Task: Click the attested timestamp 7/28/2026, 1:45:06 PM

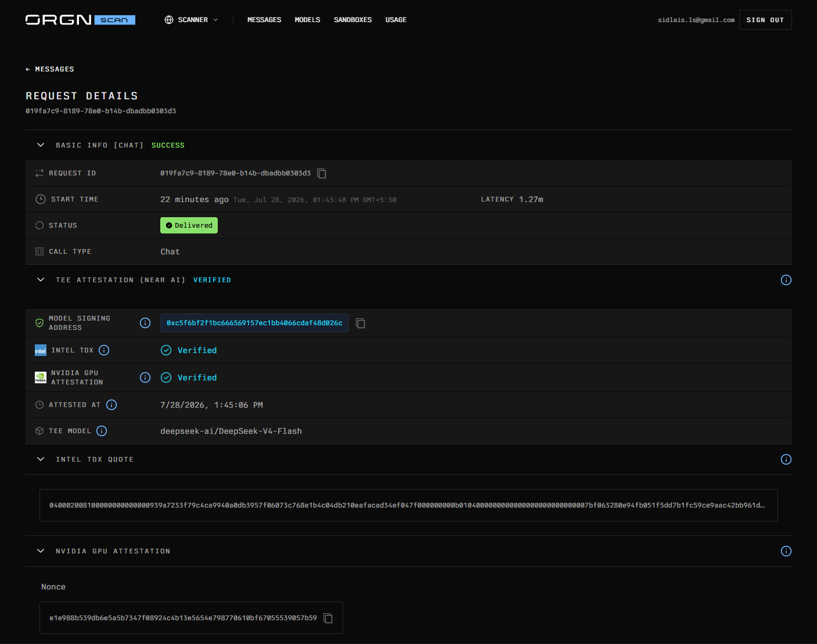Action: (211, 405)
